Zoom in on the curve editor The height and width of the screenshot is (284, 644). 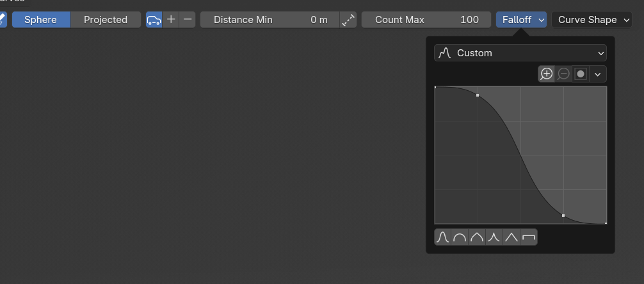click(x=547, y=74)
